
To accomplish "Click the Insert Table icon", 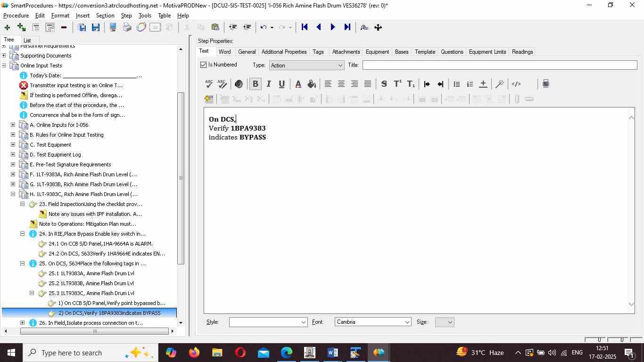I will (x=209, y=99).
